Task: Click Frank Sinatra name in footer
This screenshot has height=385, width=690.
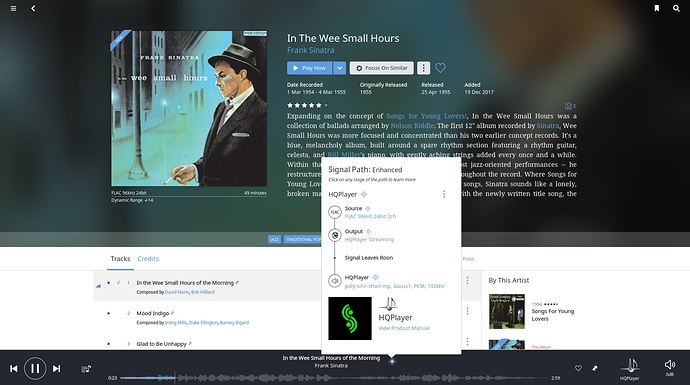Action: point(331,366)
